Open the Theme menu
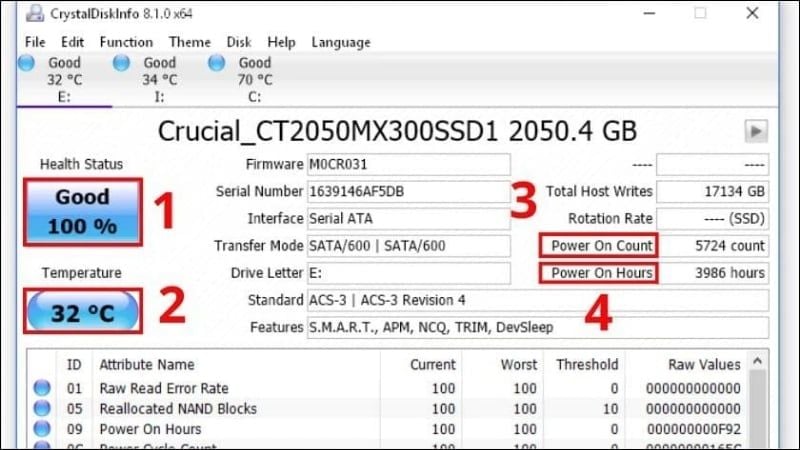Screen dimensions: 800x450 pyautogui.click(x=189, y=42)
